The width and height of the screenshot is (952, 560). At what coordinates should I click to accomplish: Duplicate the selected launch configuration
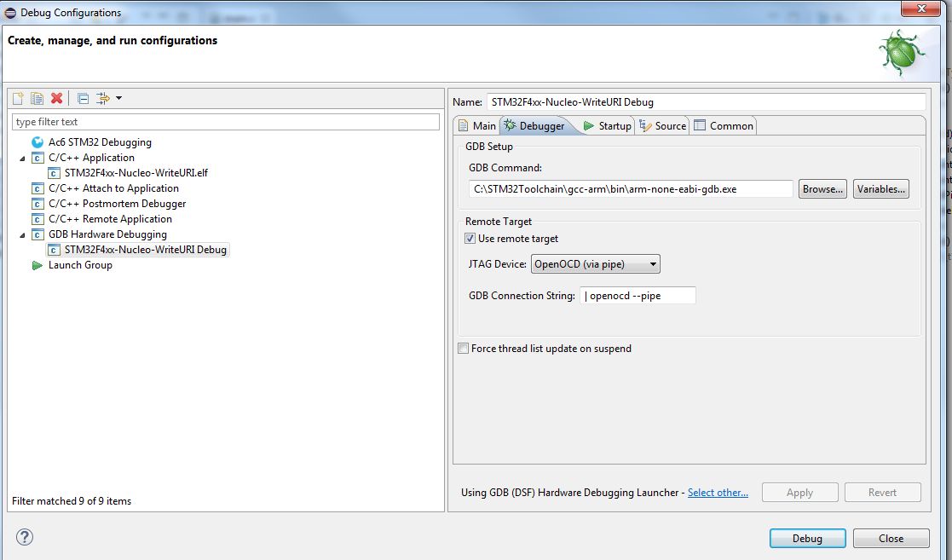[x=37, y=99]
